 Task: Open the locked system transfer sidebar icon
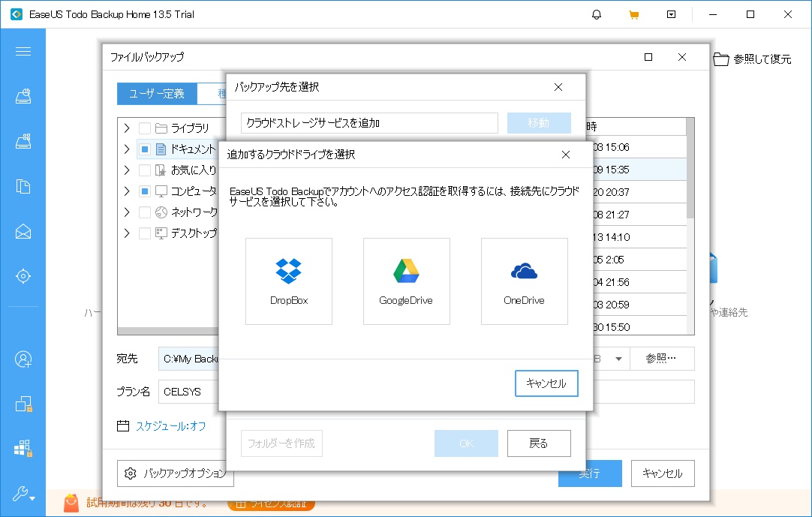23,449
